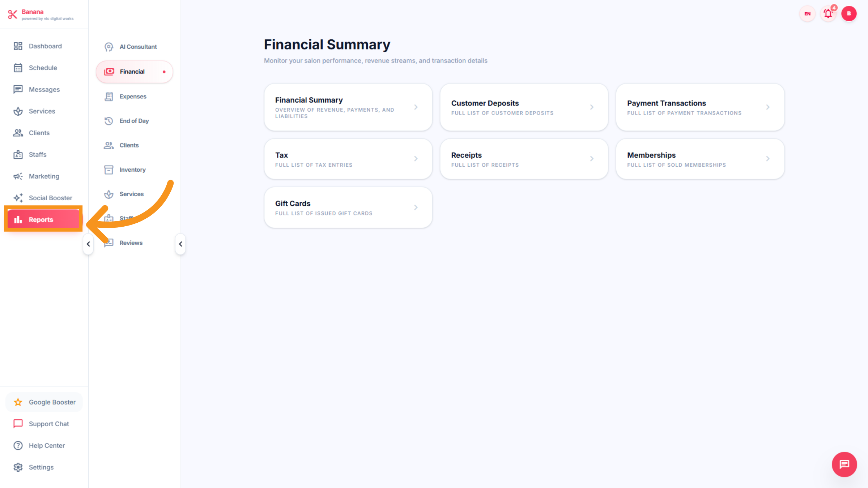868x488 pixels.
Task: Open the Help Center question icon
Action: (x=18, y=445)
